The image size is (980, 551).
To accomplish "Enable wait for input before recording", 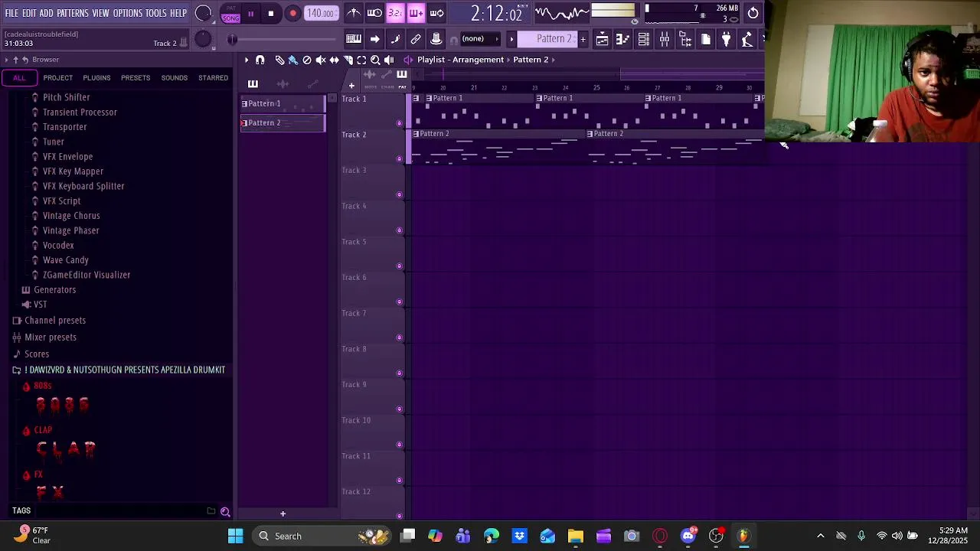I will [x=374, y=13].
